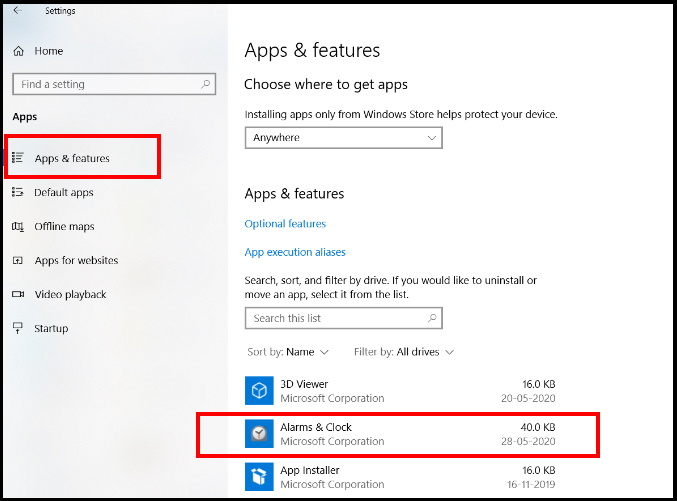The image size is (677, 501).
Task: Select the Alarms & Clock app name
Action: pyautogui.click(x=316, y=427)
